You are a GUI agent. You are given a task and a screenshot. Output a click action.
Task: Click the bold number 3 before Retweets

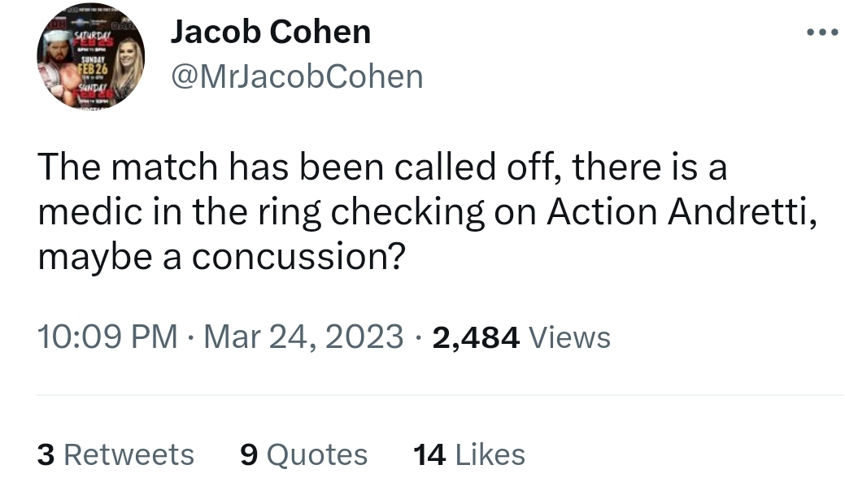pos(46,454)
